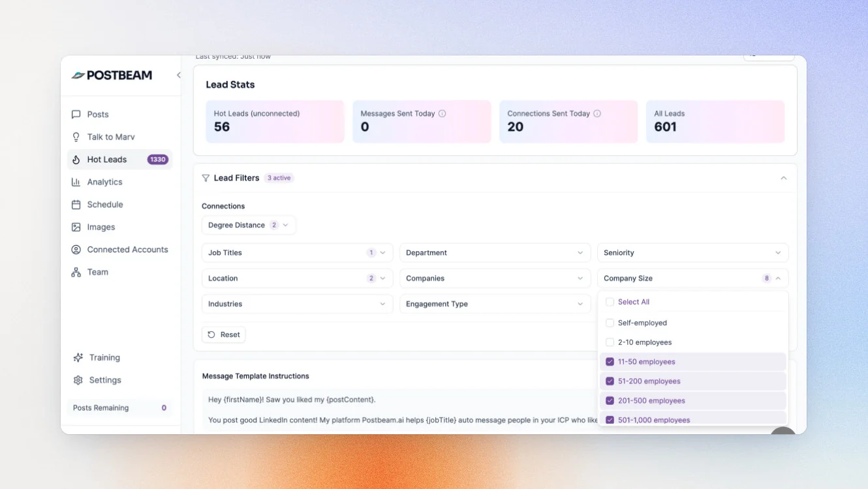
Task: Open the Industries dropdown
Action: [x=298, y=304]
